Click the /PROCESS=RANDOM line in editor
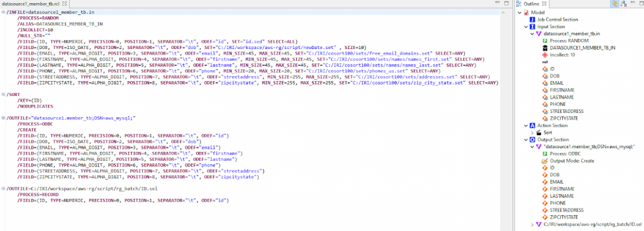 tap(38, 18)
